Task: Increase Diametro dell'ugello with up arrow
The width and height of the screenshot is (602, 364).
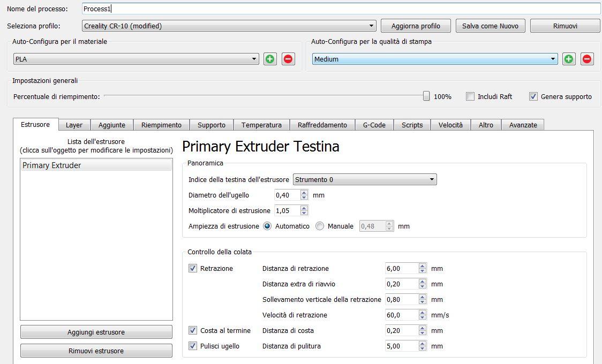Action: (304, 193)
